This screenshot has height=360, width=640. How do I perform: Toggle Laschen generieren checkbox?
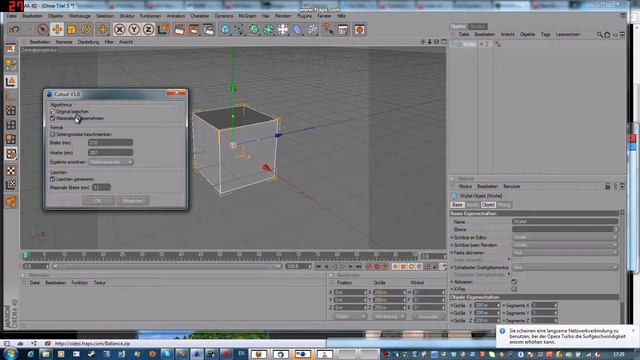[x=52, y=179]
